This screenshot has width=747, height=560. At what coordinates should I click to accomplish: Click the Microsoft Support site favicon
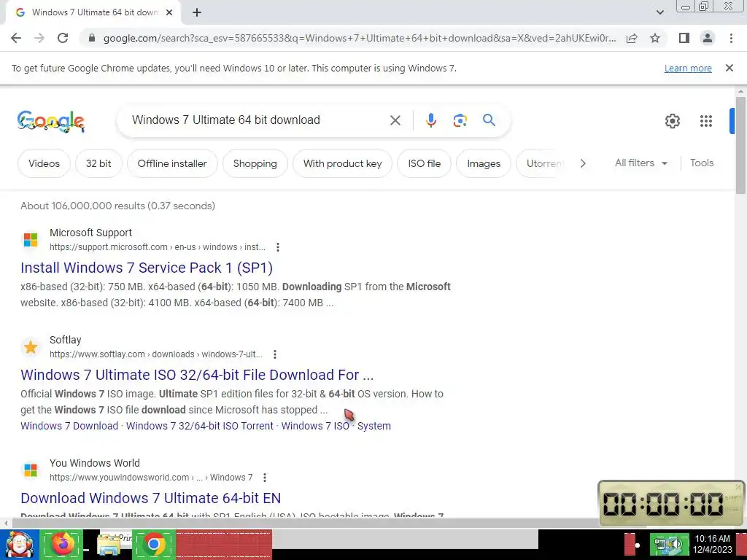[31, 239]
